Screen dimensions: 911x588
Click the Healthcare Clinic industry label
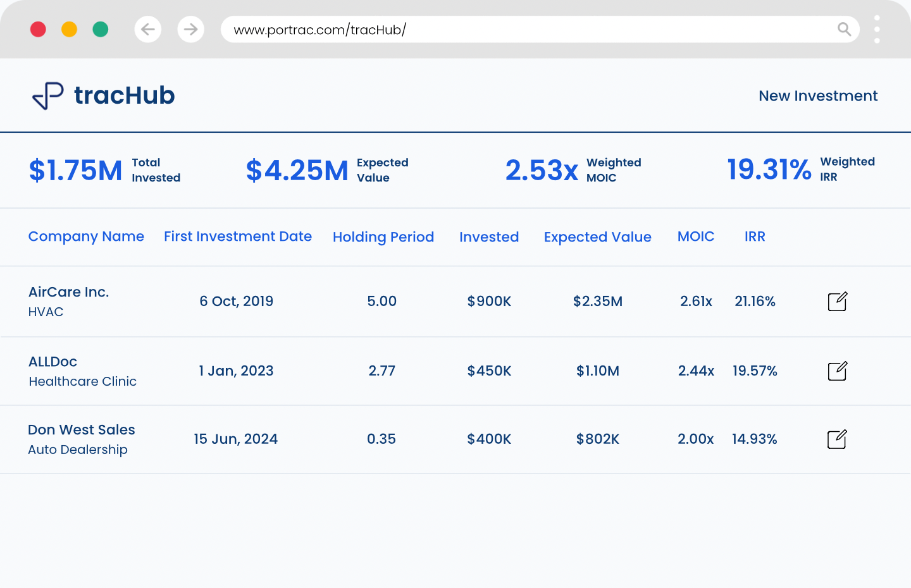82,381
